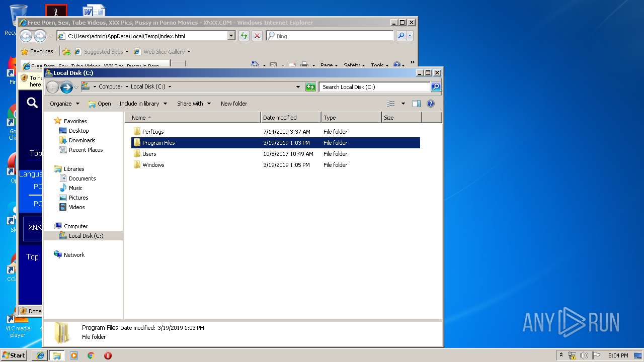Viewport: 644px width, 362px height.
Task: Click the taskbar clock 8:04 PM
Action: click(x=618, y=355)
